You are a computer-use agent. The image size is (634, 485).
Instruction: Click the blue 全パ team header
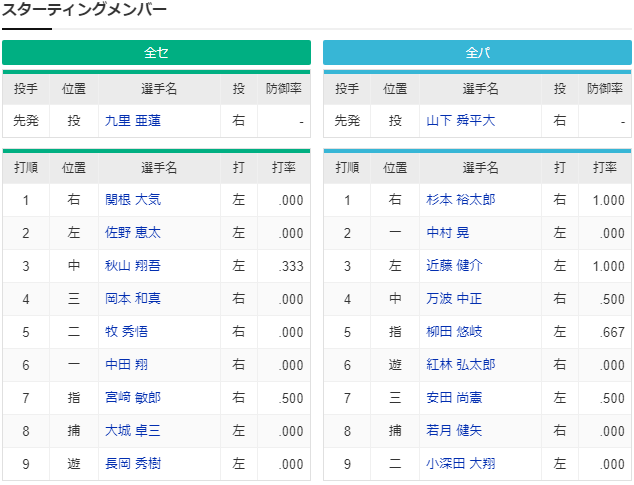(x=478, y=52)
